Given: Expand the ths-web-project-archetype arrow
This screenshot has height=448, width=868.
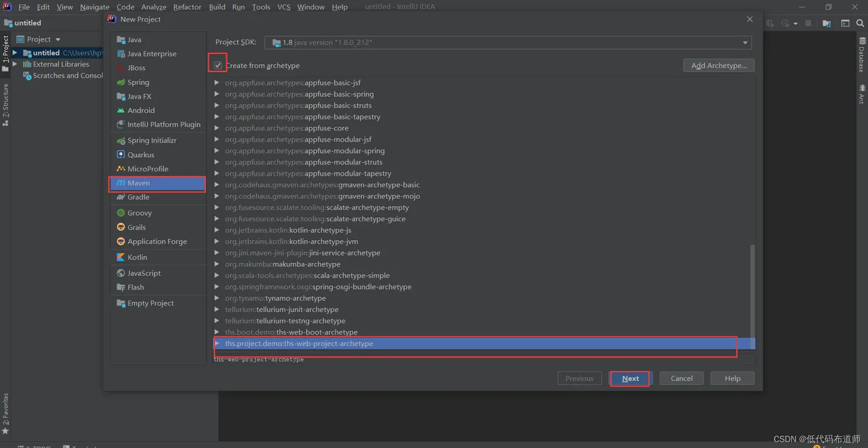Looking at the screenshot, I should pos(216,343).
